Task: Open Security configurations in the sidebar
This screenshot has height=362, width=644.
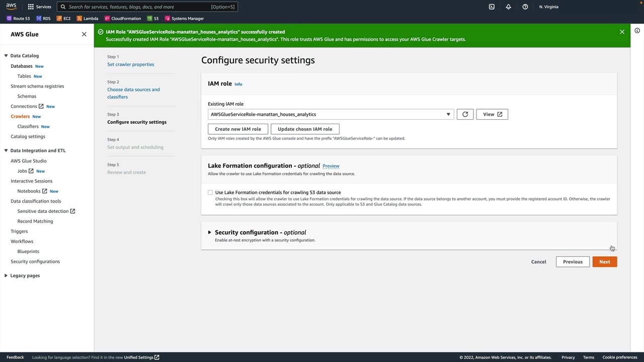Action: click(35, 261)
